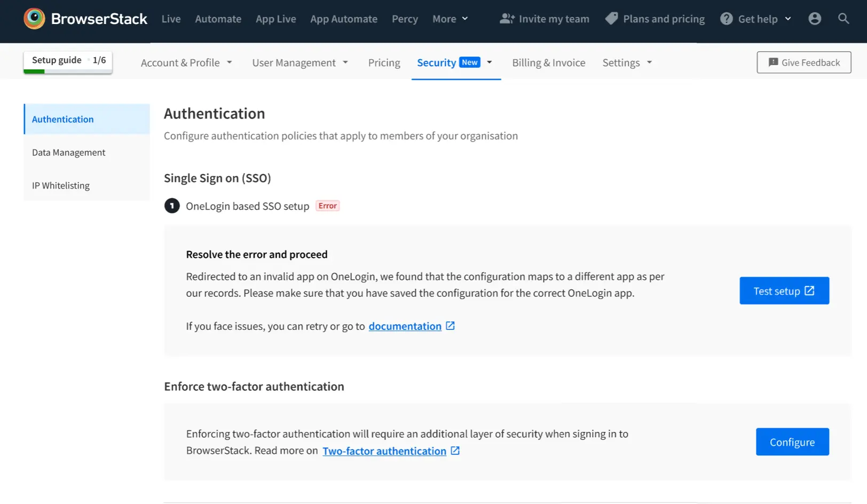
Task: Go to IP Whitelisting section
Action: [x=61, y=186]
